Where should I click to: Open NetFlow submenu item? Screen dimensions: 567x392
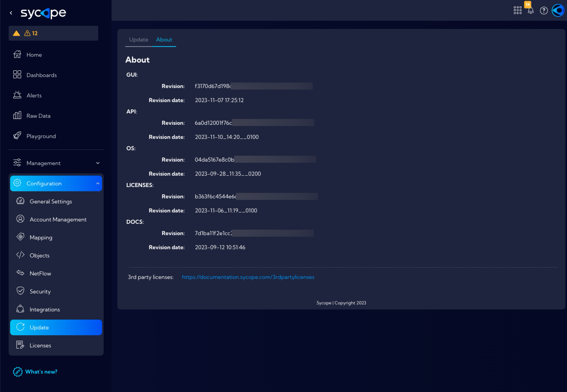click(x=40, y=273)
